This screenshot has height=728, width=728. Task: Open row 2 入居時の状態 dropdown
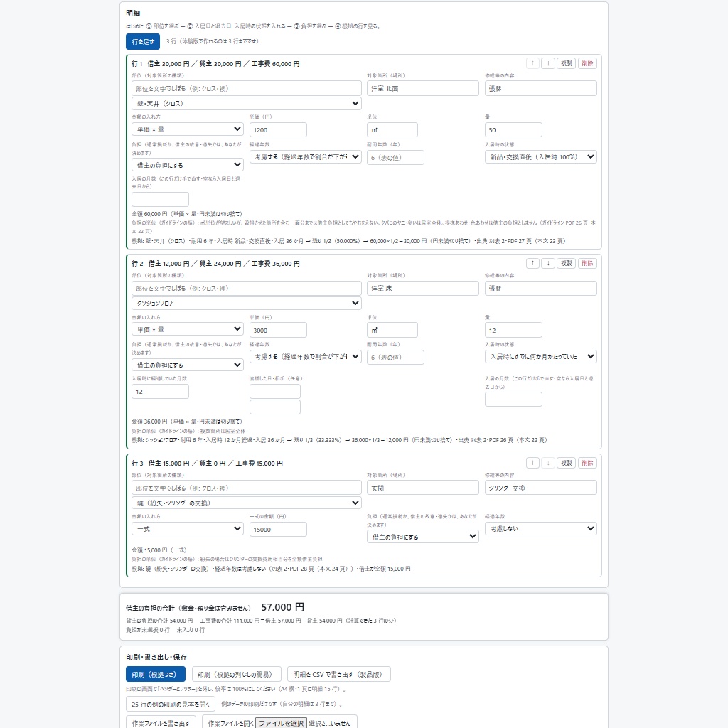click(541, 357)
